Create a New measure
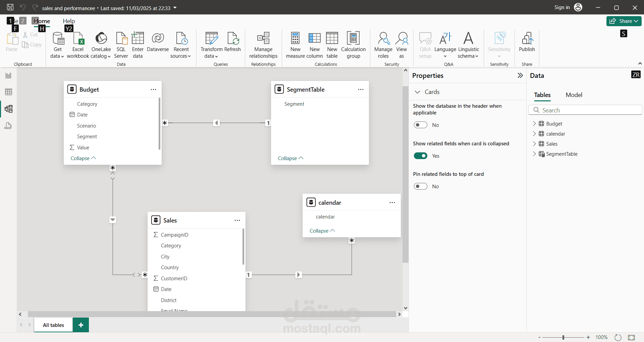 coord(295,45)
